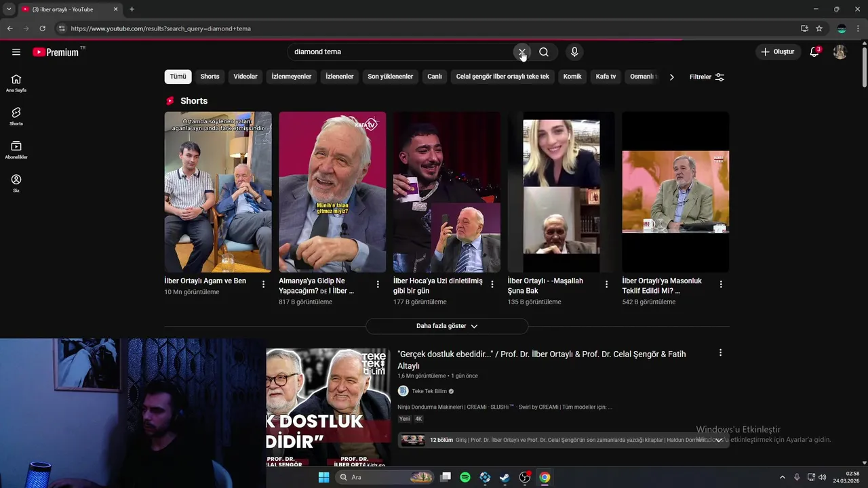This screenshot has height=488, width=868.
Task: Click the Teke Tek Bilim channel avatar
Action: (x=403, y=391)
